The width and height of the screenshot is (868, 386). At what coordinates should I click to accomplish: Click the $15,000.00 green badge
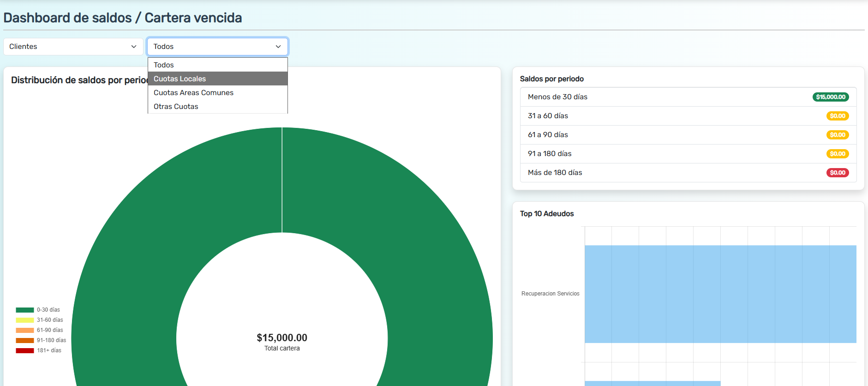tap(830, 97)
